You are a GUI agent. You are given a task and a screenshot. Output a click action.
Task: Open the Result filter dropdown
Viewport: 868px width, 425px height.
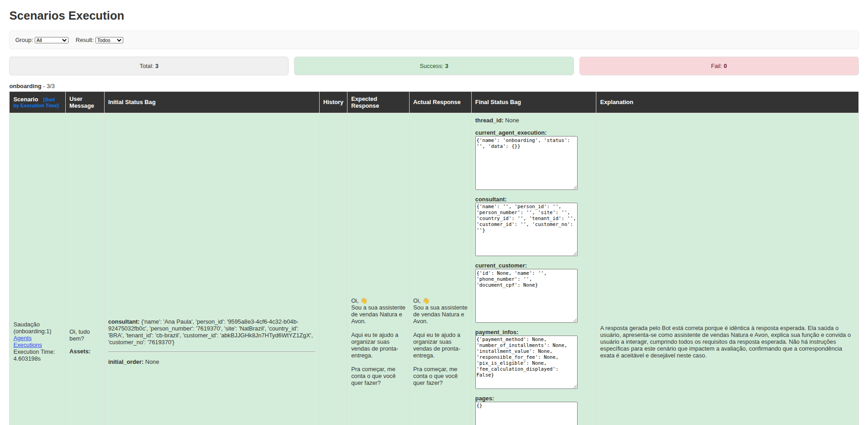[x=109, y=40]
